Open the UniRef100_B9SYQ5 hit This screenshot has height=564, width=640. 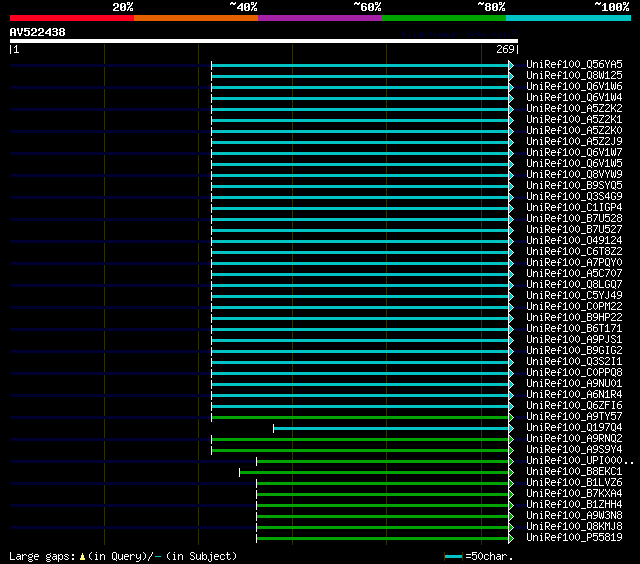coord(574,186)
